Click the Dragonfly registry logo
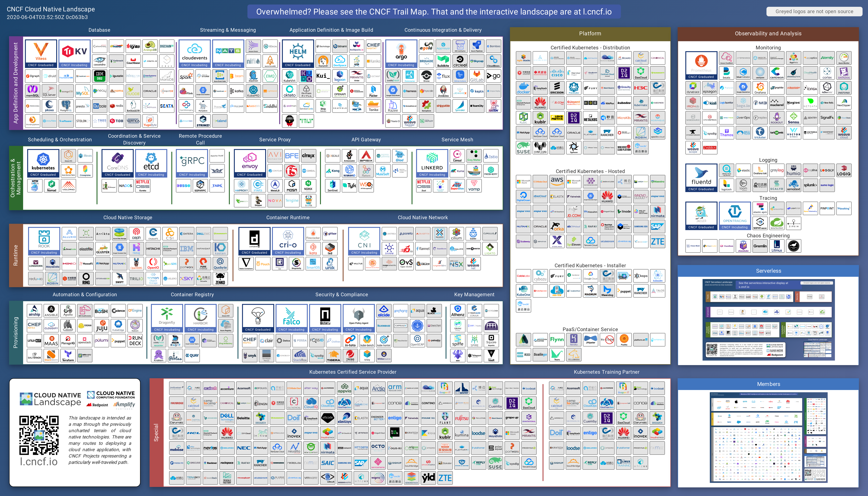The width and height of the screenshot is (868, 496). click(x=167, y=318)
